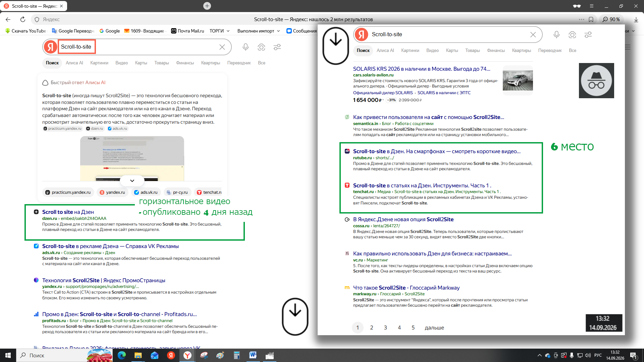
Task: Open File Explorer from the taskbar
Action: click(x=138, y=355)
